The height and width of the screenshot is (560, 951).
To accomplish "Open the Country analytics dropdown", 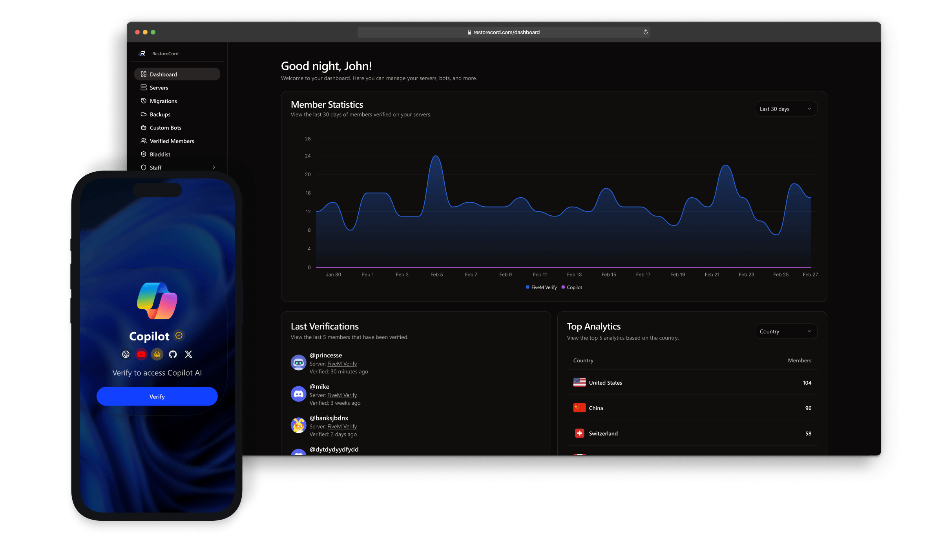I will (x=786, y=331).
